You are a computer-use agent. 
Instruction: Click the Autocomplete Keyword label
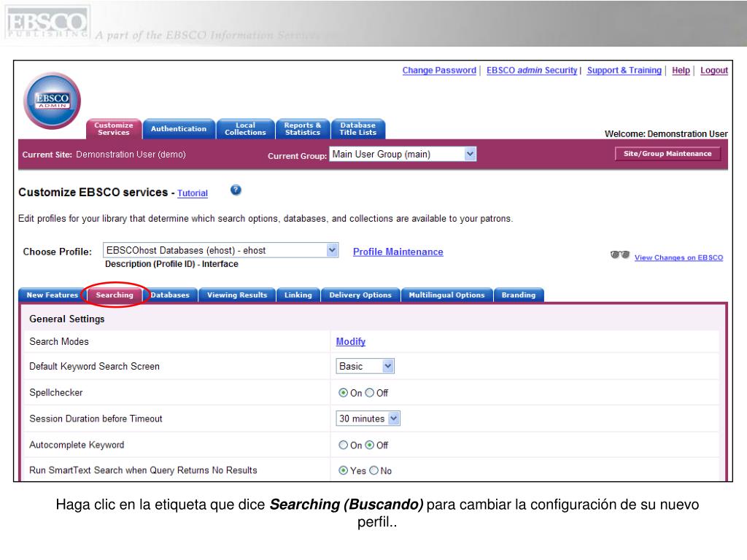tap(77, 445)
